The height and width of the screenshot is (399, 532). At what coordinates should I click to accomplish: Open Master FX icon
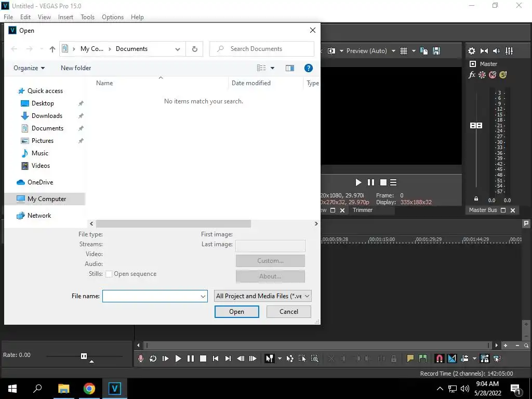click(x=472, y=75)
